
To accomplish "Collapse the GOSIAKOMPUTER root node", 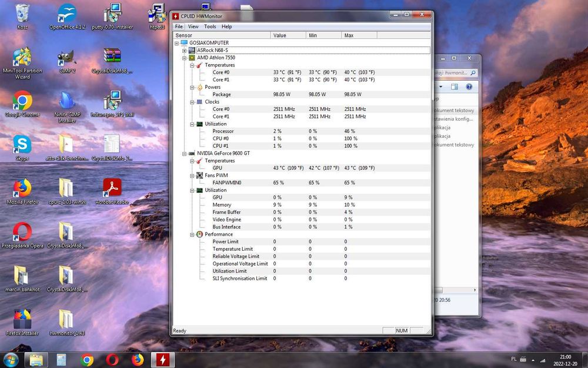I will point(176,43).
